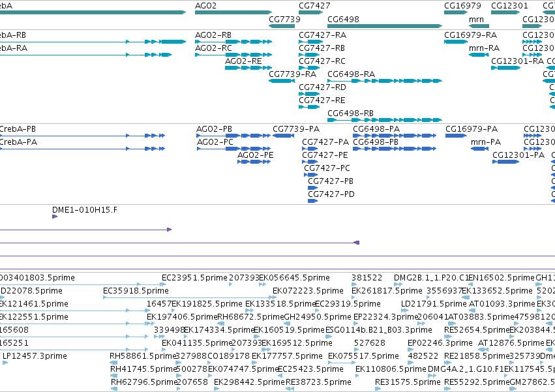Select the LP12457.3prime EST label
555x392 pixels.
pos(35,356)
